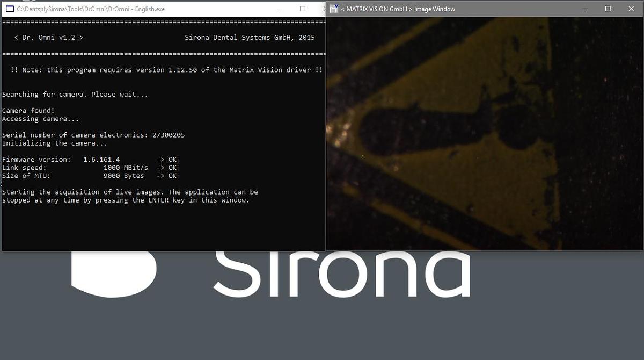This screenshot has width=644, height=360.
Task: Click the Link speed status line
Action: pos(89,168)
